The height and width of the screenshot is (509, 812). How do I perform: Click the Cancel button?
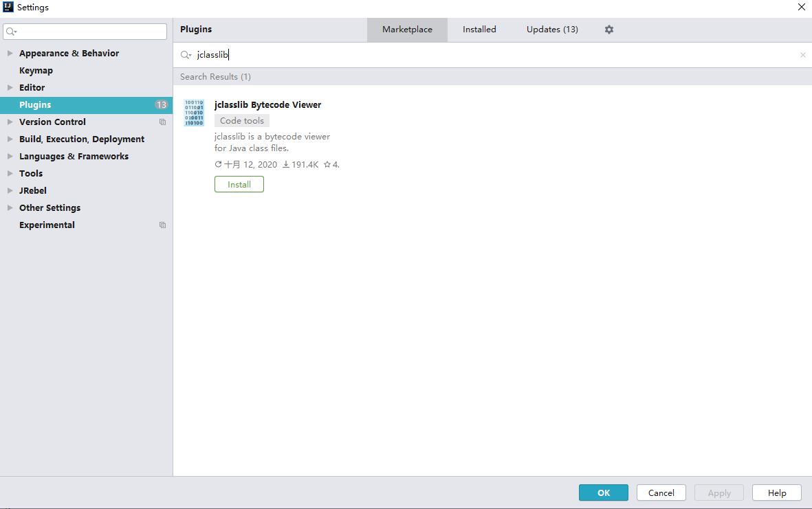coord(661,493)
